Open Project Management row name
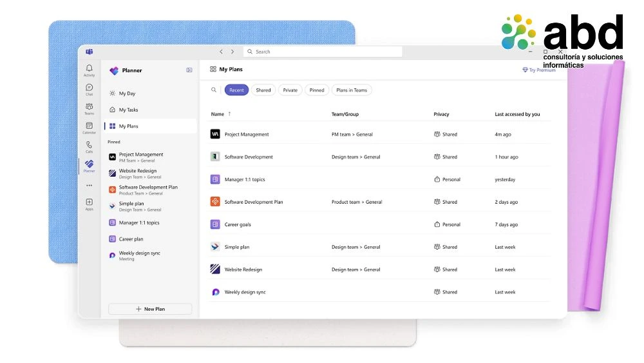Screen dimensions: 644x363 point(247,134)
